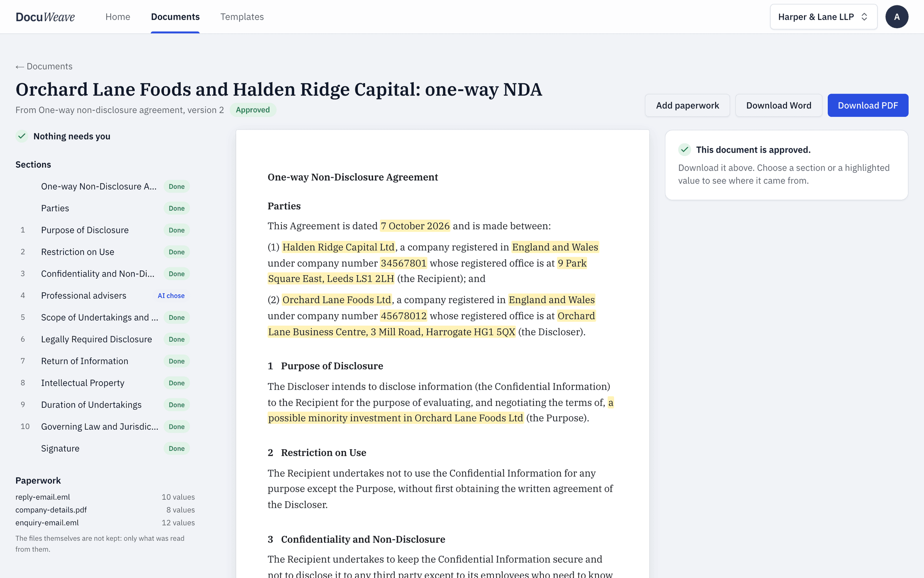Select the Parties section in the sidebar

105,208
